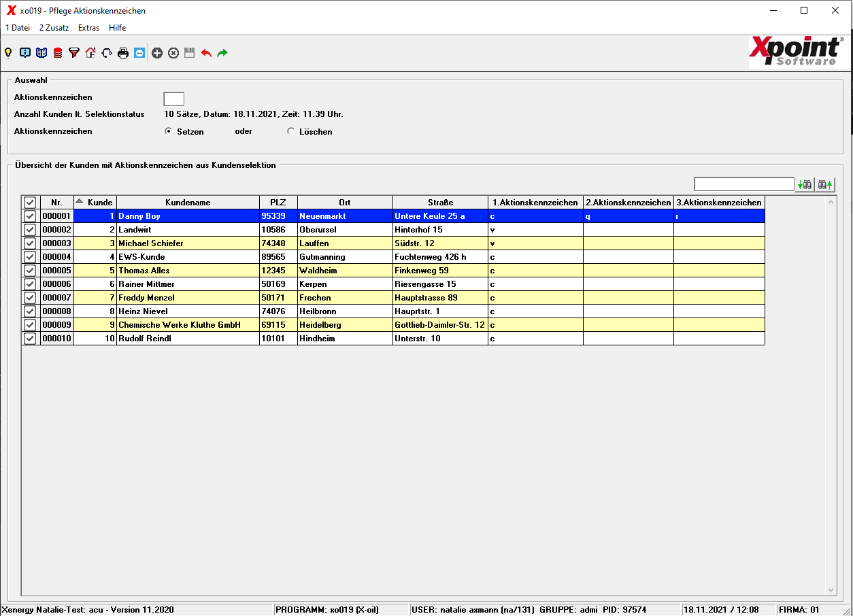
Task: Click the scroll-up arrow of the table scrollbar
Action: (831, 202)
